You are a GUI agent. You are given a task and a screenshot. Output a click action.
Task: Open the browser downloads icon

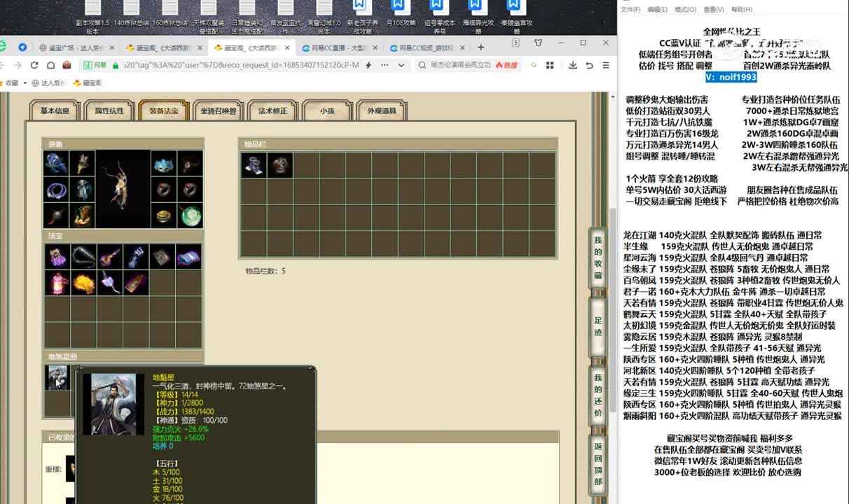coord(572,65)
